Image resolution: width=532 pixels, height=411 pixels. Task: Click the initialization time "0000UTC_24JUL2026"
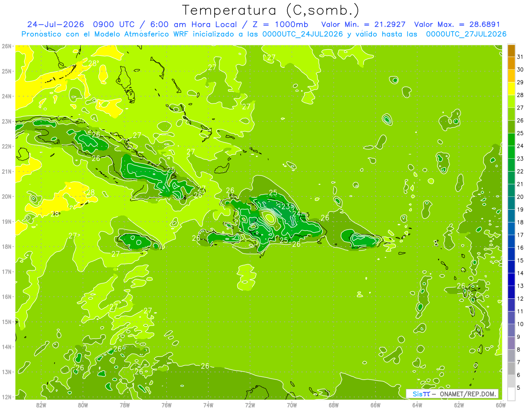[x=303, y=34]
